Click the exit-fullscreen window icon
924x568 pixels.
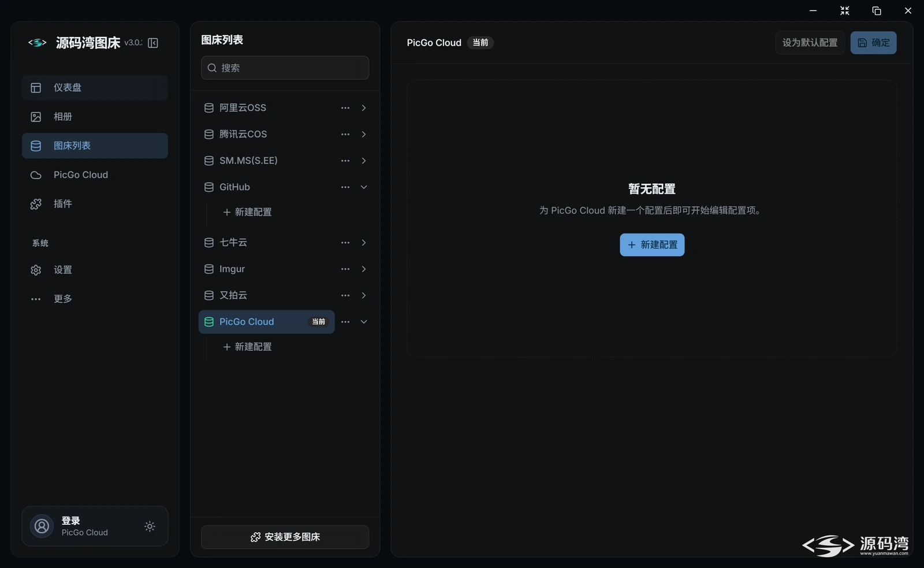click(x=845, y=10)
